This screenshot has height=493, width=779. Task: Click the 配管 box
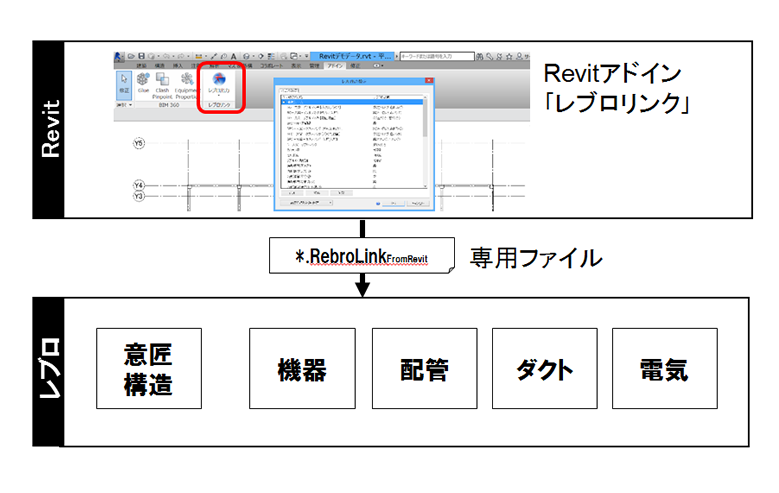tap(425, 368)
